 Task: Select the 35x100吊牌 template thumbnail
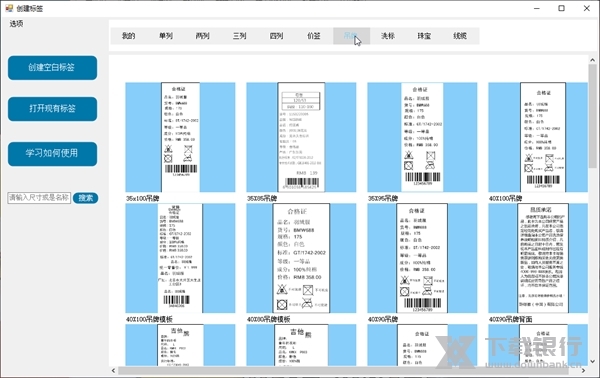click(x=180, y=137)
